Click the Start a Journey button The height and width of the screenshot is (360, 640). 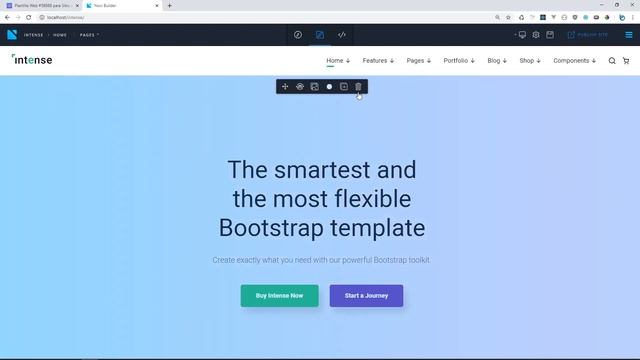[366, 296]
